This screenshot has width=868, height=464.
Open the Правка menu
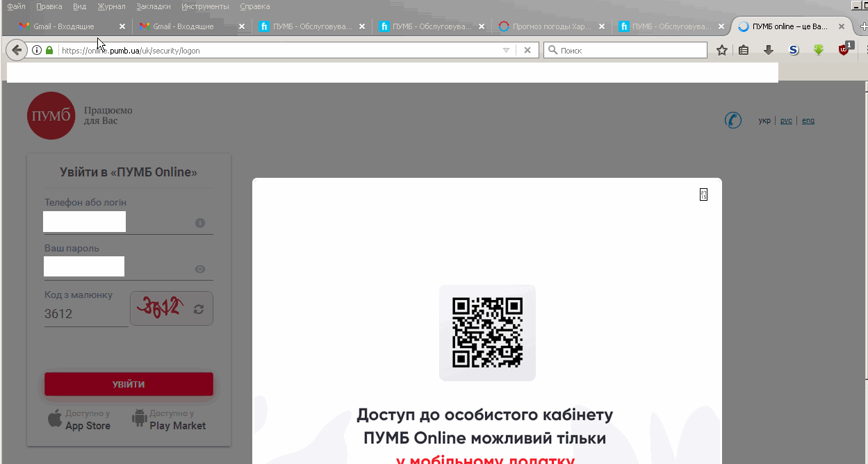click(49, 6)
